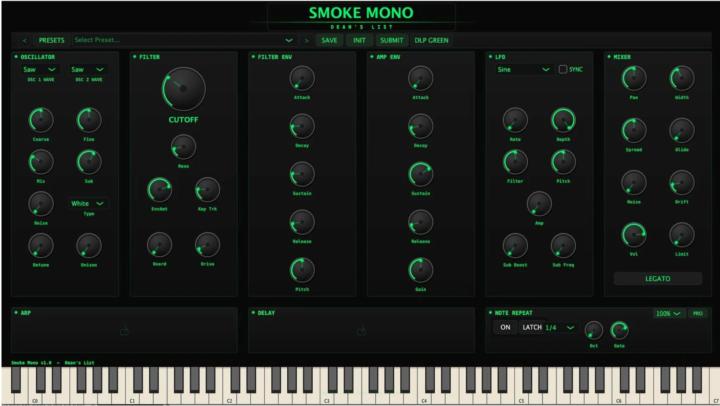Click the oscillator Detune knob
The height and width of the screenshot is (406, 720).
pos(41,246)
